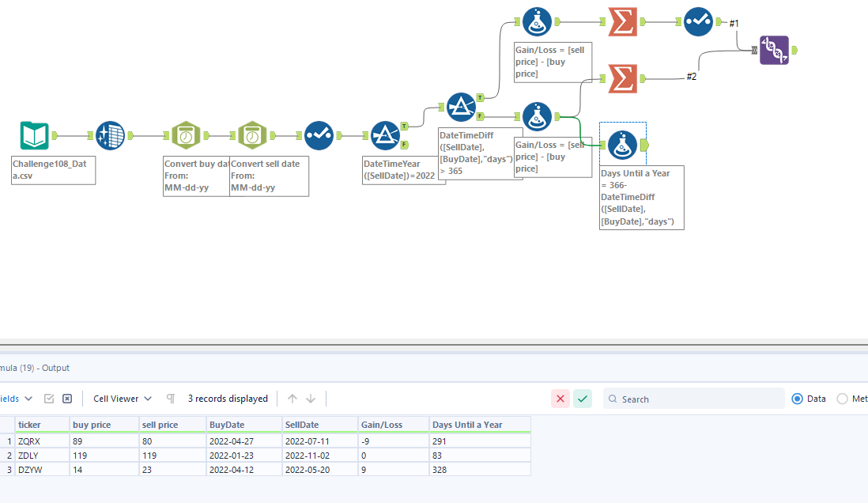This screenshot has width=868, height=503.
Task: Select the DateTimeDiff > 365 Filter tool
Action: [x=461, y=107]
